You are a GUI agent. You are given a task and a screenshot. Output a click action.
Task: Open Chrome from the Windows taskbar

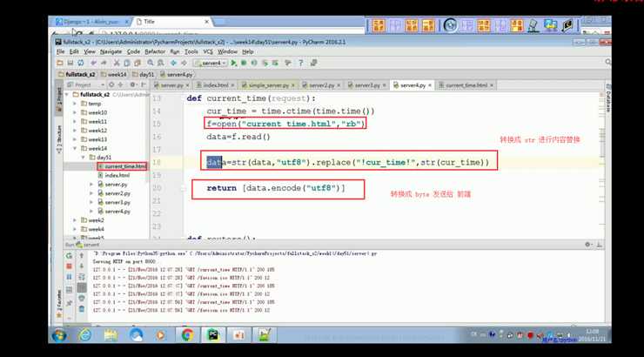pyautogui.click(x=187, y=335)
